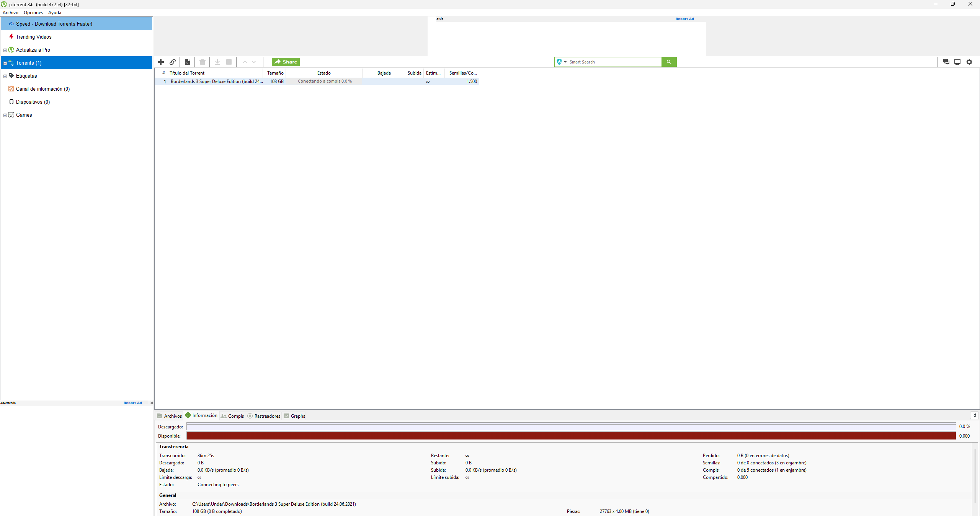Expand the Etiquetas tree node
980x516 pixels.
pos(5,76)
